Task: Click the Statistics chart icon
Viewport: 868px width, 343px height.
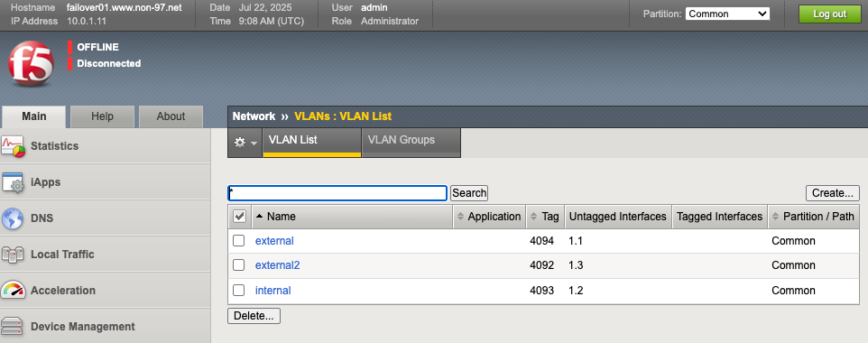Action: pos(14,146)
